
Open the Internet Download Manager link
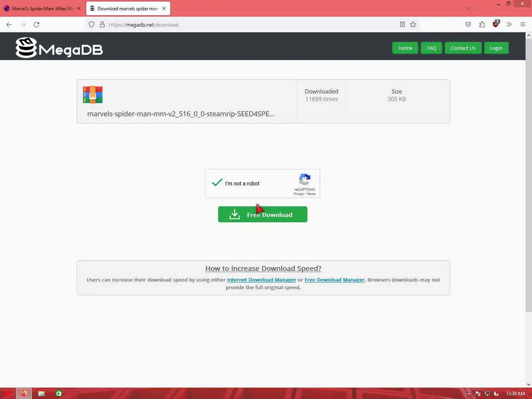pyautogui.click(x=261, y=280)
